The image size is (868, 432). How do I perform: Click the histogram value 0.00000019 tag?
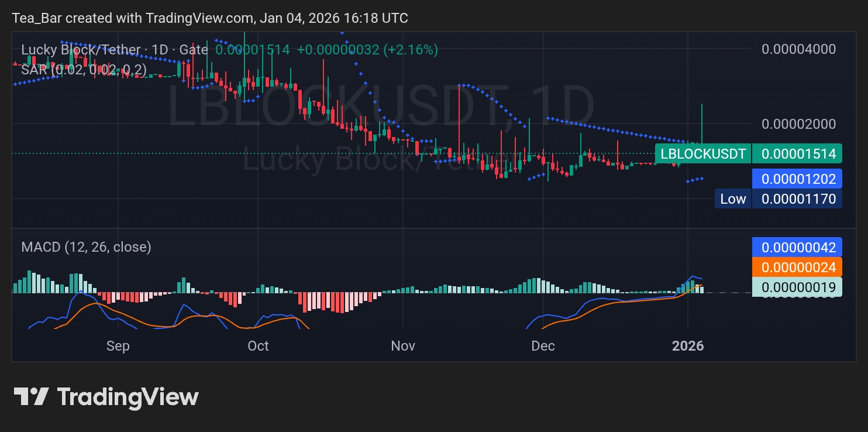797,287
